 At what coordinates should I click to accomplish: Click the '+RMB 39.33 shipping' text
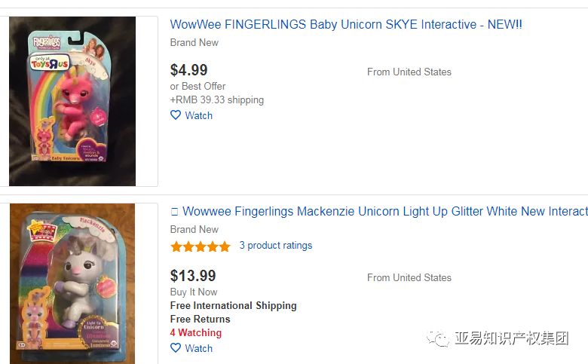coord(217,99)
